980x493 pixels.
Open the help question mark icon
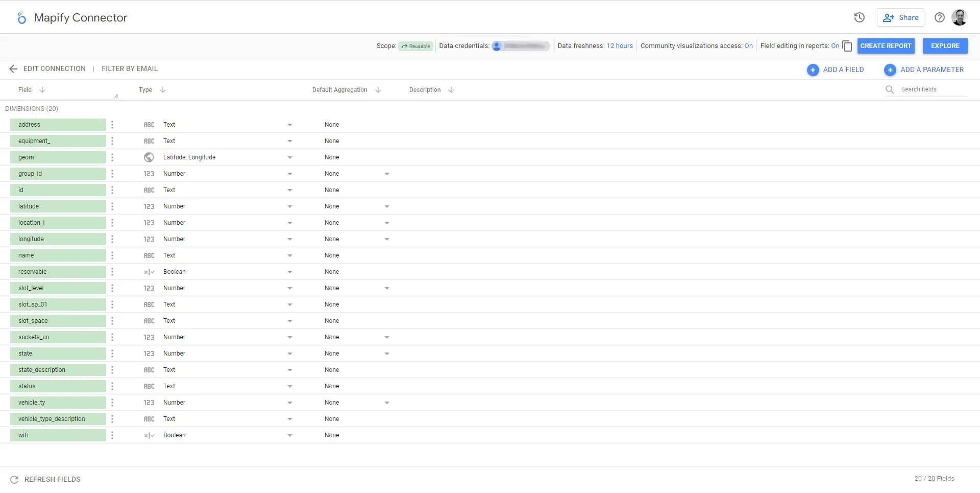coord(940,17)
